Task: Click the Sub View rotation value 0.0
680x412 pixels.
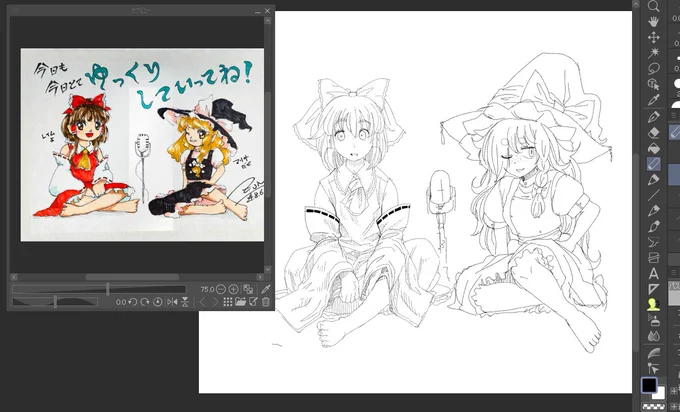Action: coord(121,302)
